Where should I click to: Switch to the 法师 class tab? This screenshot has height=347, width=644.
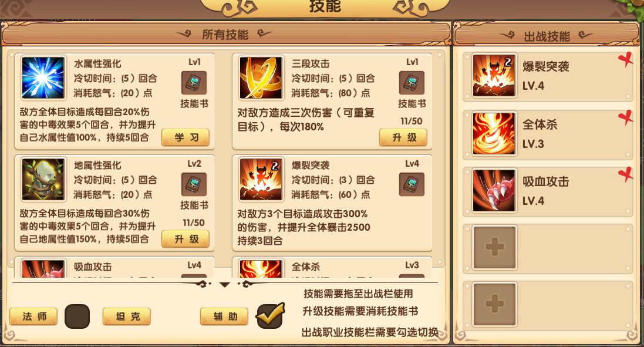pos(33,316)
